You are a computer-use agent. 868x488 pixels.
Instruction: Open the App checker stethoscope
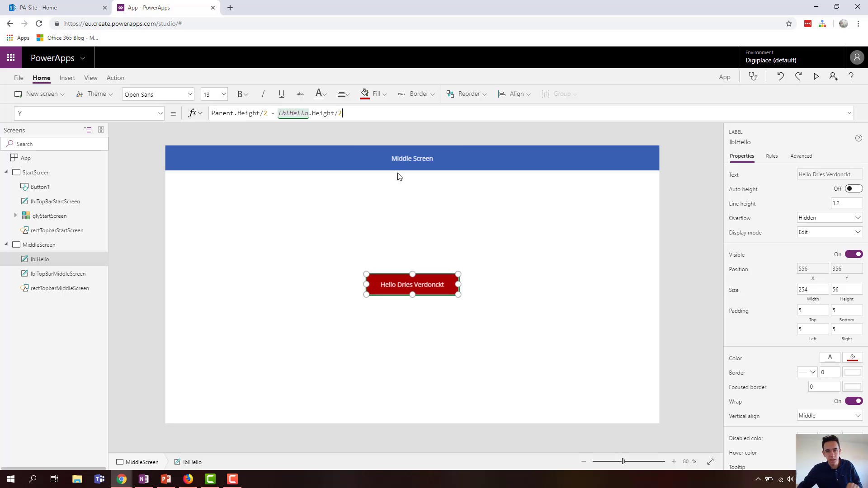pos(753,77)
